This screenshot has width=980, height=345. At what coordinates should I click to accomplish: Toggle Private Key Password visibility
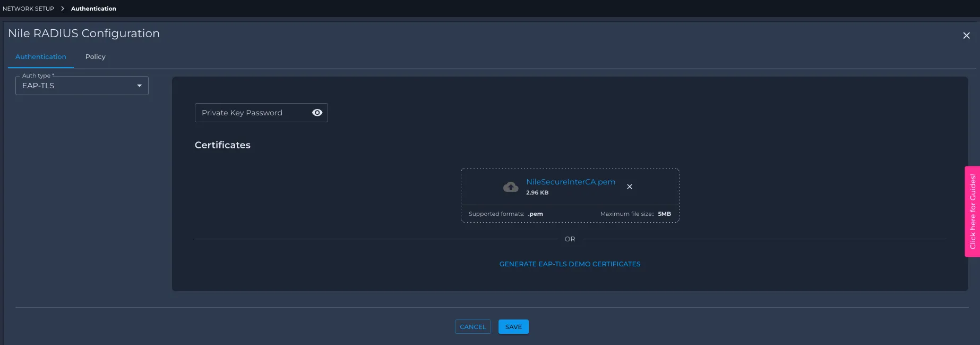click(x=317, y=113)
